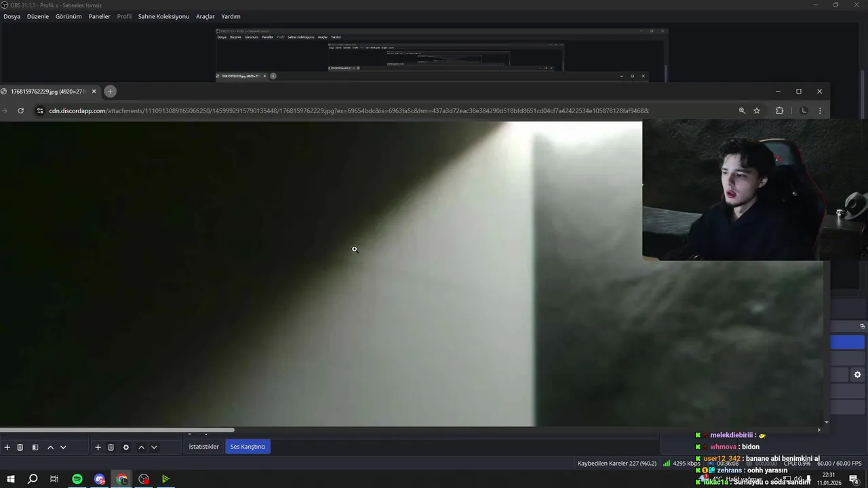Add a new source in OBS
The width and height of the screenshot is (868, 488).
click(98, 447)
